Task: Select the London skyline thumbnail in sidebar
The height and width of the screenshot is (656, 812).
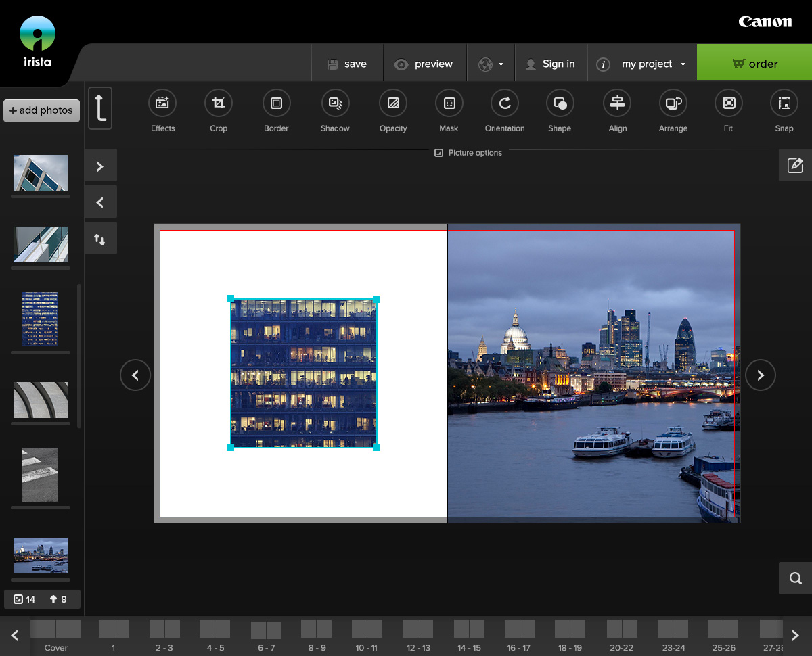Action: (41, 555)
